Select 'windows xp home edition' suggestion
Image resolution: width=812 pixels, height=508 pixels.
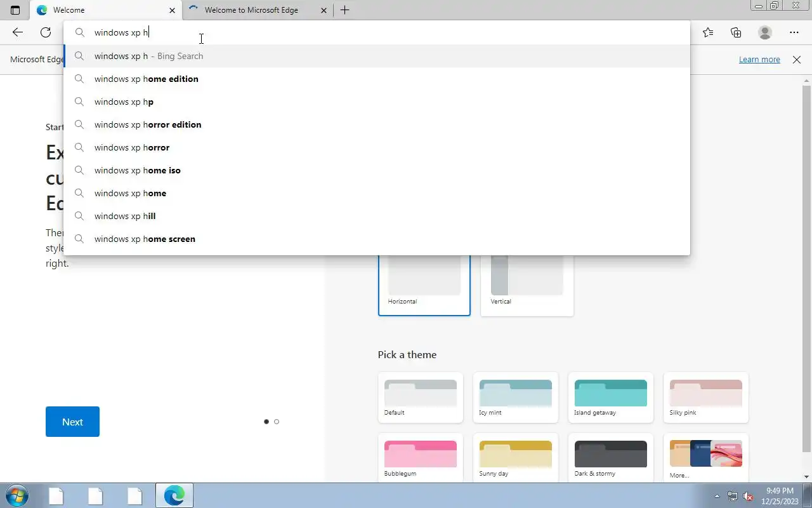pos(377,79)
